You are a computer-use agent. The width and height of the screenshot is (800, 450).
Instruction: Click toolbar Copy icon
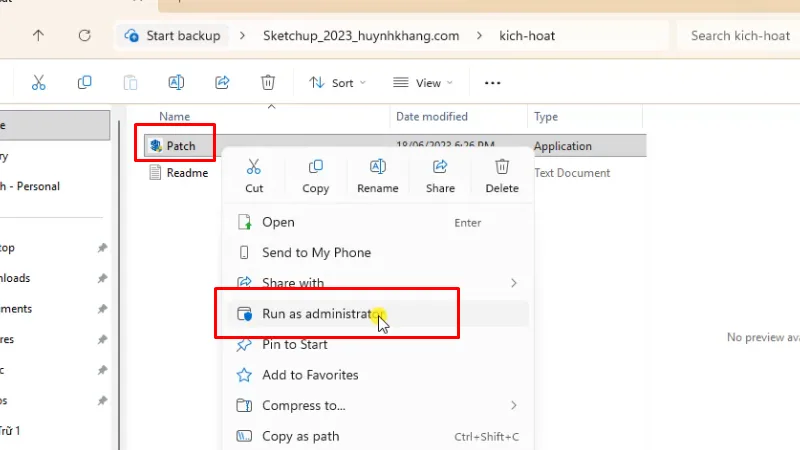coord(85,82)
